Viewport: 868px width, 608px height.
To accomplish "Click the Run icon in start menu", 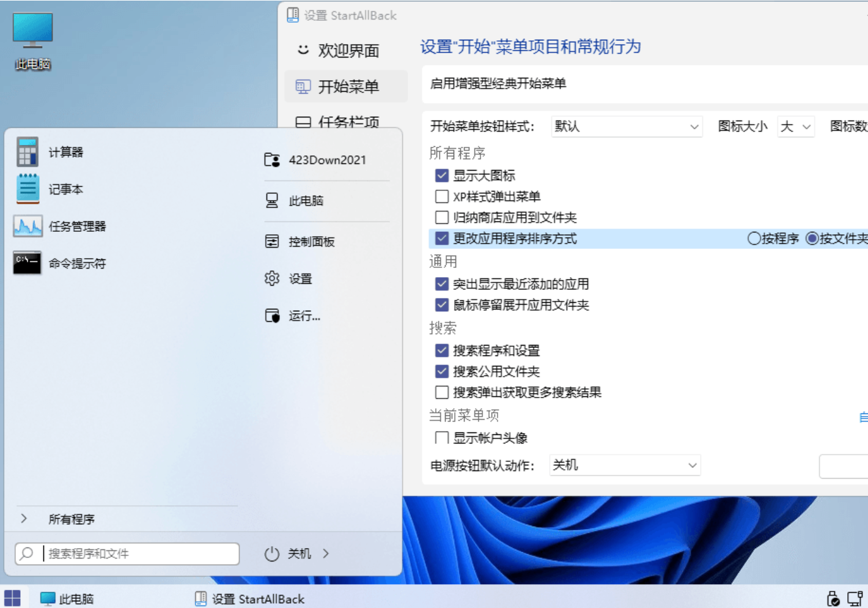I will click(272, 316).
